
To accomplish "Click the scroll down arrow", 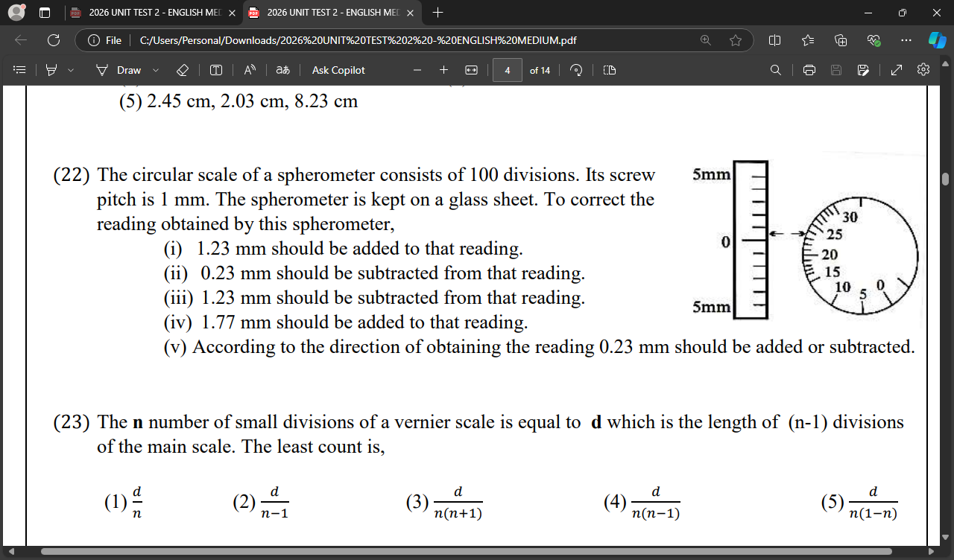I will pyautogui.click(x=946, y=537).
